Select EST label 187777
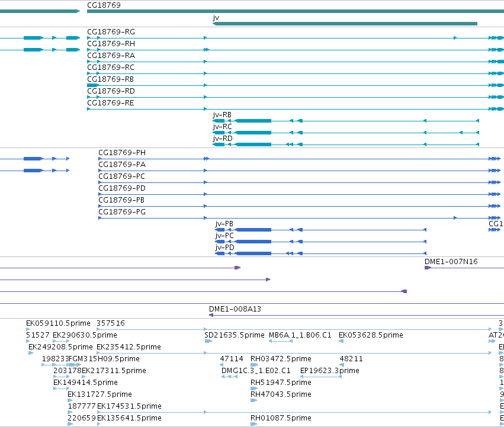This screenshot has width=504, height=427. pos(82,406)
